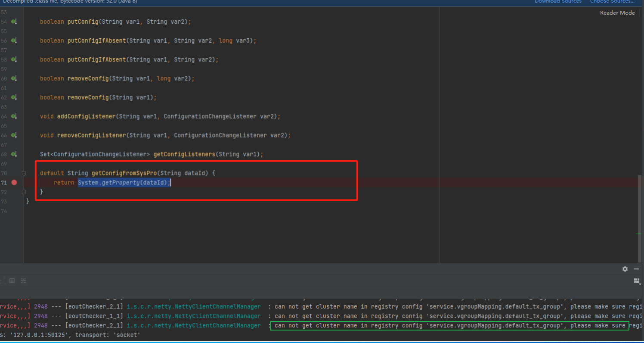Click the getConfigFromSysPro method name
The width and height of the screenshot is (644, 343).
[124, 173]
